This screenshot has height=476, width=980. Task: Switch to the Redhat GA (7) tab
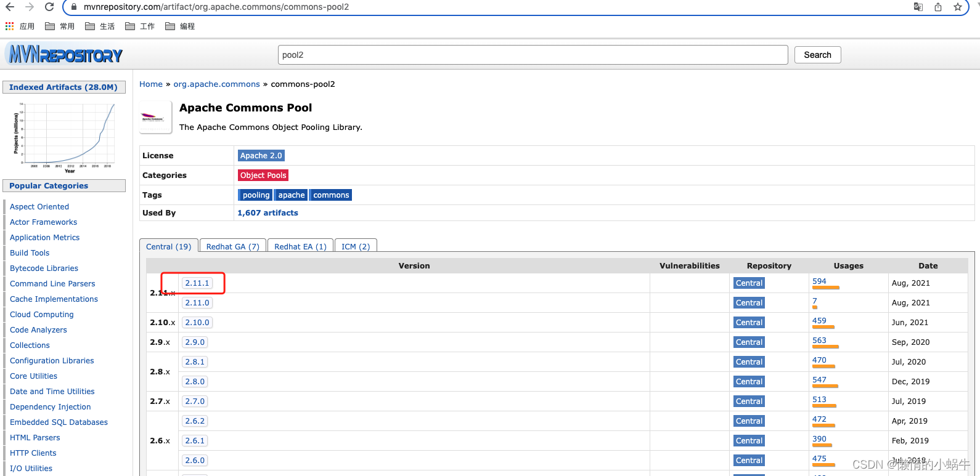click(x=233, y=246)
